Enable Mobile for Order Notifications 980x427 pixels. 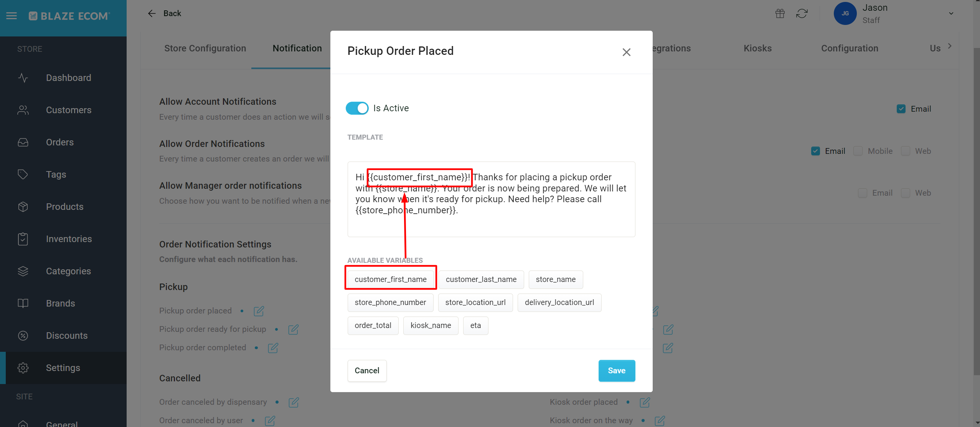coord(858,151)
